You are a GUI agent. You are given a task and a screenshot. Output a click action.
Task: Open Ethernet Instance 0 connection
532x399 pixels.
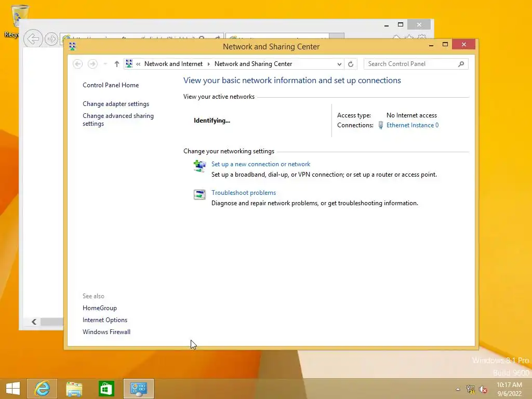pyautogui.click(x=412, y=125)
